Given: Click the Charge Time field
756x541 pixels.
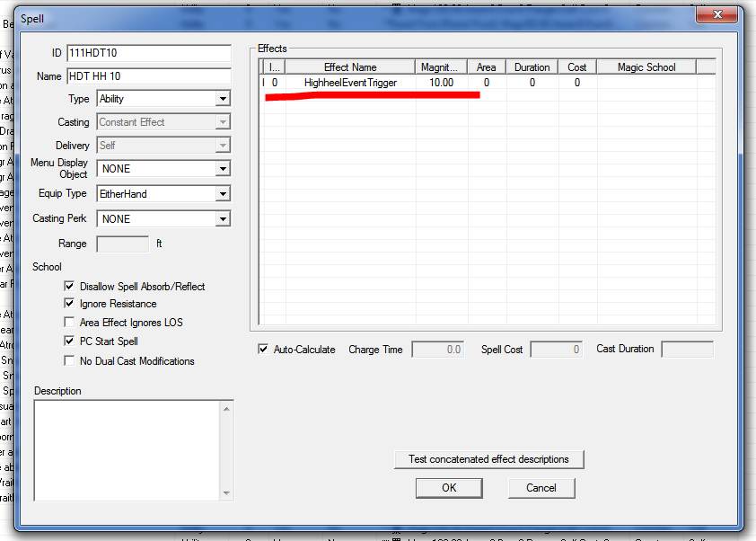Looking at the screenshot, I should tap(438, 350).
